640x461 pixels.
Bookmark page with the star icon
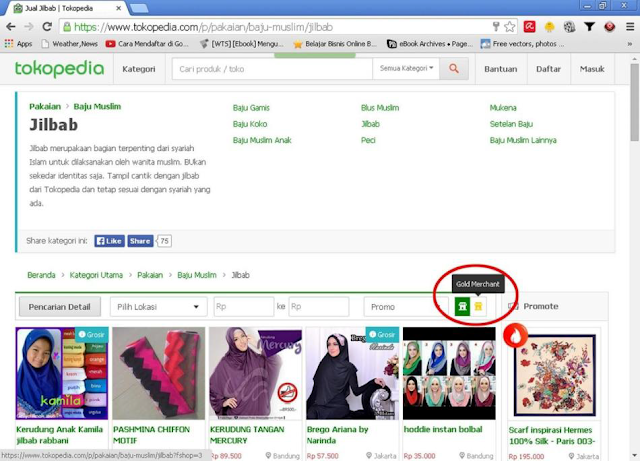click(x=510, y=27)
